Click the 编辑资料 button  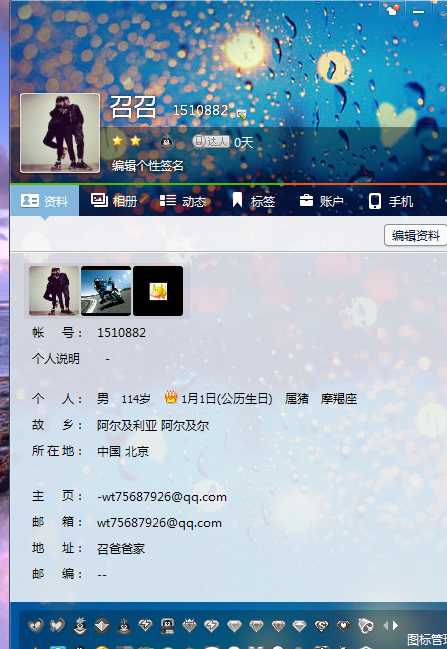(415, 236)
